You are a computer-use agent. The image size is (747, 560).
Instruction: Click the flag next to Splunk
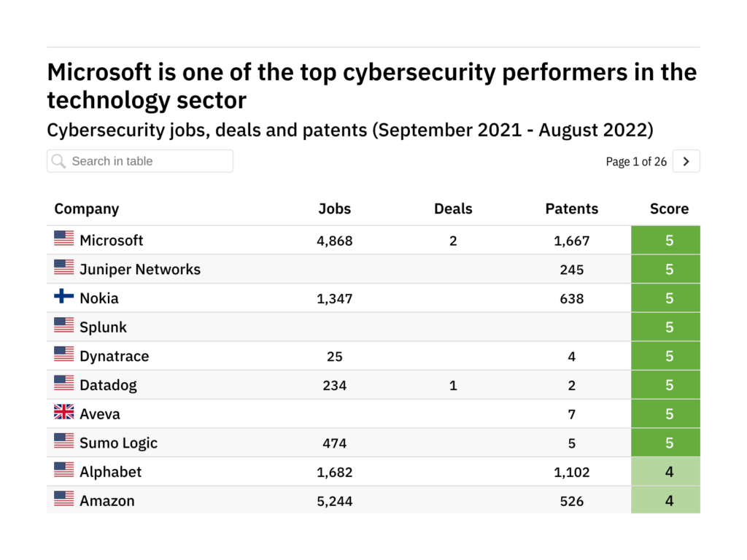point(64,325)
